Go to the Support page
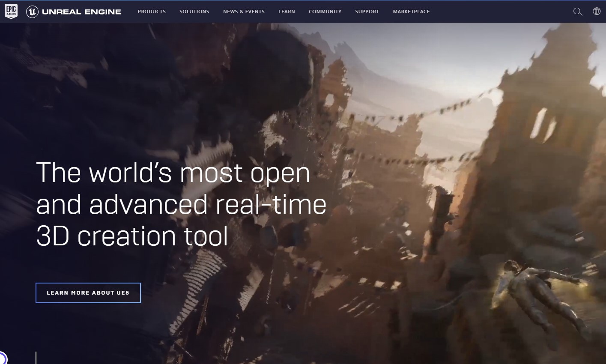 pos(367,12)
